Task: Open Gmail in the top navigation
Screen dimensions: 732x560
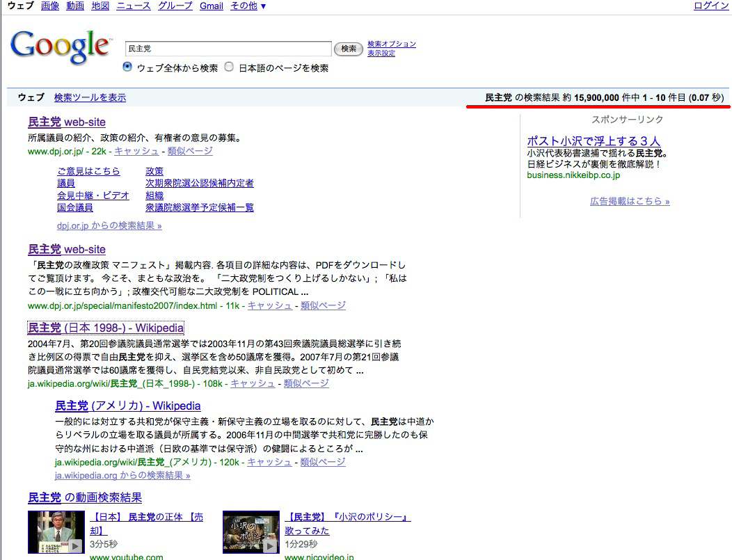Action: point(212,6)
